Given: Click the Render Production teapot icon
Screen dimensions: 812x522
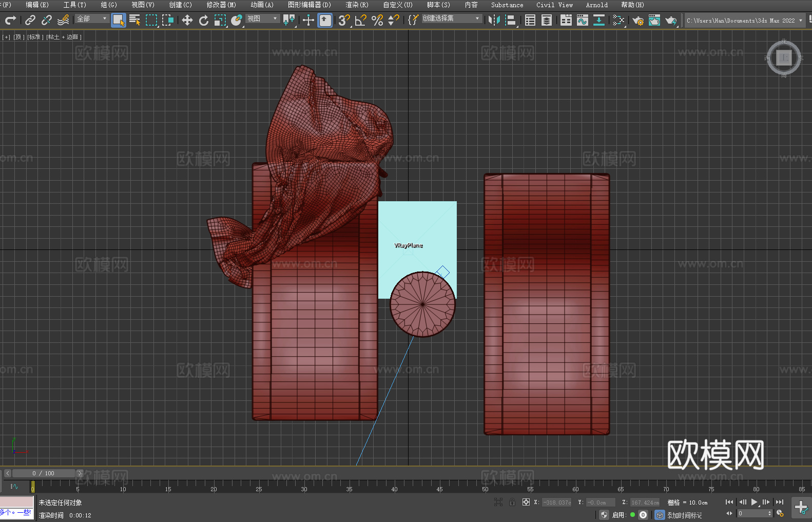Looking at the screenshot, I should click(x=671, y=20).
